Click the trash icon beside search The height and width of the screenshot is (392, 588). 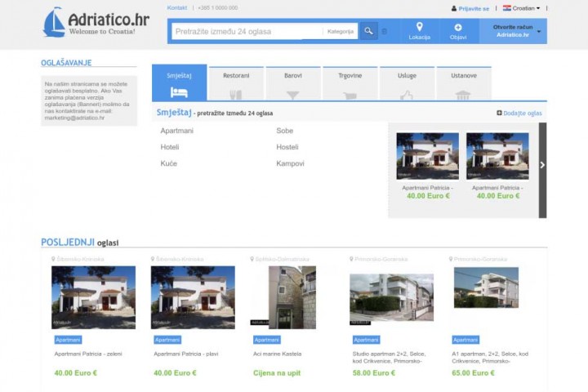tap(385, 32)
